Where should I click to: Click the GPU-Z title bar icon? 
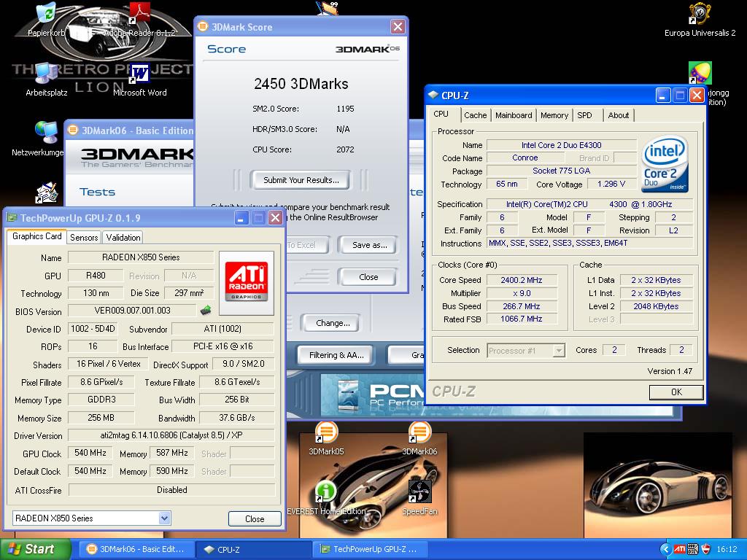(x=12, y=218)
